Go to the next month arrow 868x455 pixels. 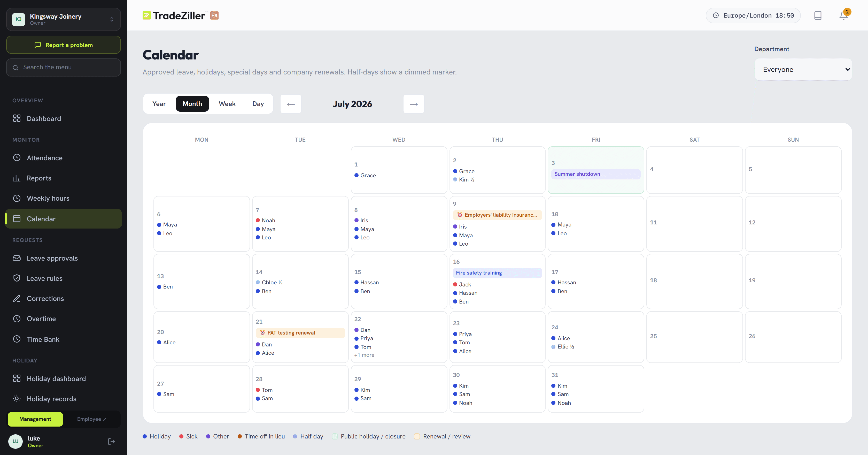pyautogui.click(x=414, y=104)
